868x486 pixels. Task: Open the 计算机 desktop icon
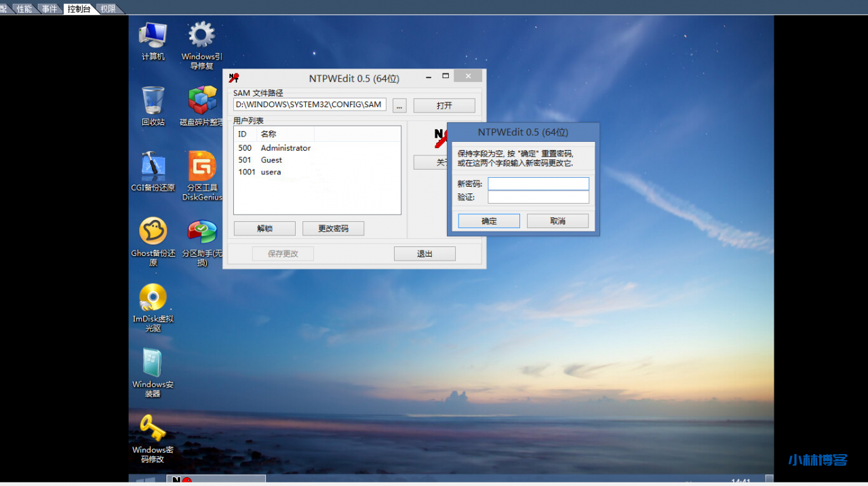click(153, 36)
